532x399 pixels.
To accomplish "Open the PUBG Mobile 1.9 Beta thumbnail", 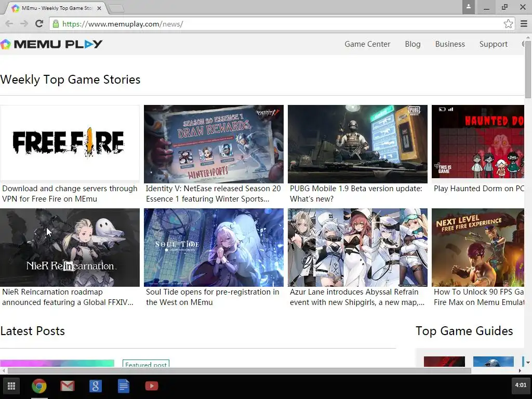I will click(x=357, y=144).
